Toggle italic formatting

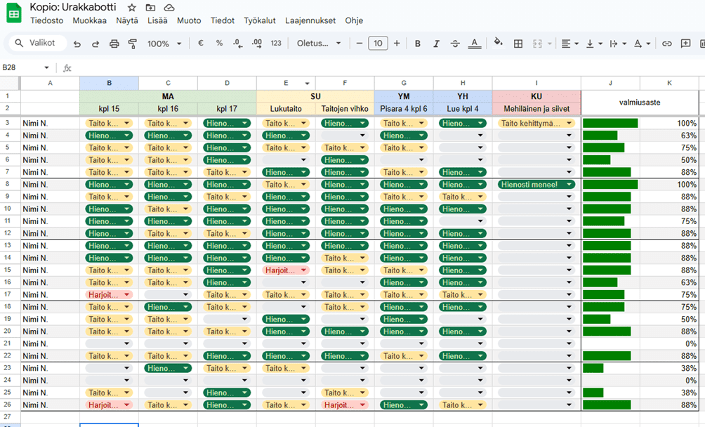point(437,44)
